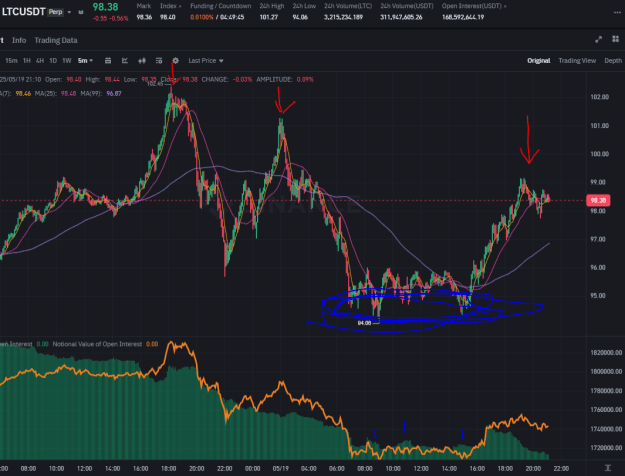Open chart settings gear icon

(175, 61)
